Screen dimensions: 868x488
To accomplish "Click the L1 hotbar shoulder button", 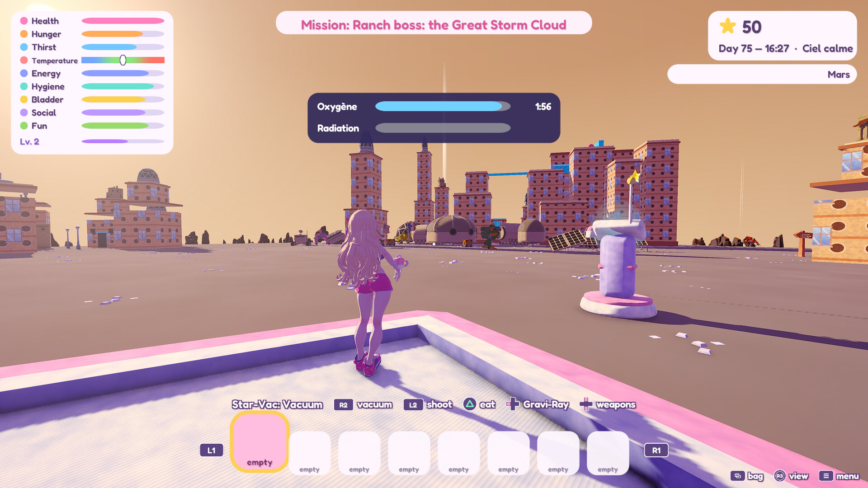I will [212, 450].
